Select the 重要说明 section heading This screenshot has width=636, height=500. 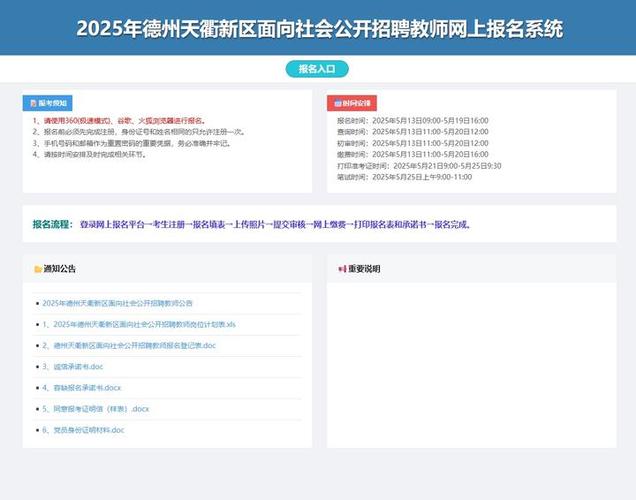pos(364,269)
